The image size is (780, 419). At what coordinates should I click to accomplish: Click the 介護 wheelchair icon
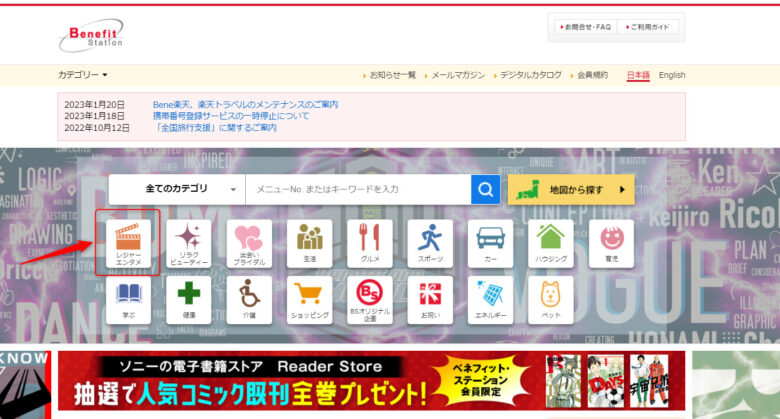point(249,299)
